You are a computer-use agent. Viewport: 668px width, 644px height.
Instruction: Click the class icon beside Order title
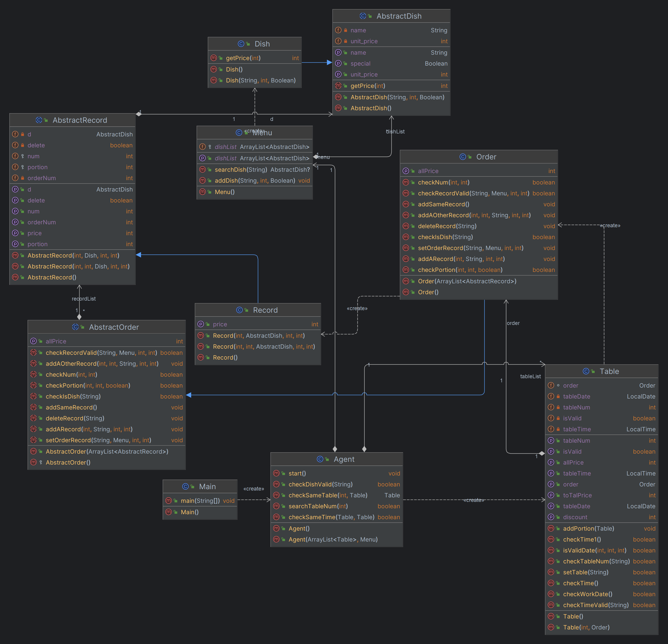[462, 157]
